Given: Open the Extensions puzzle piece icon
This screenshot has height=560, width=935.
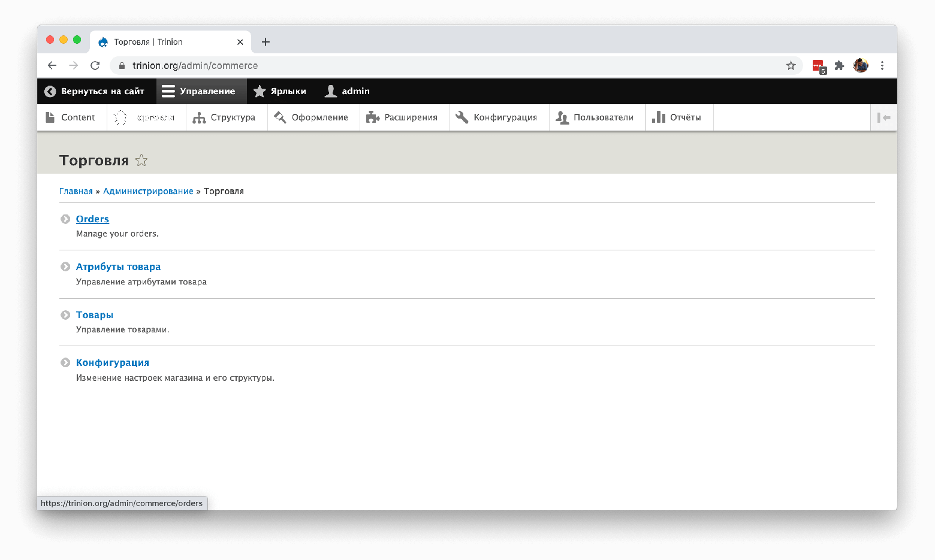Looking at the screenshot, I should (839, 65).
